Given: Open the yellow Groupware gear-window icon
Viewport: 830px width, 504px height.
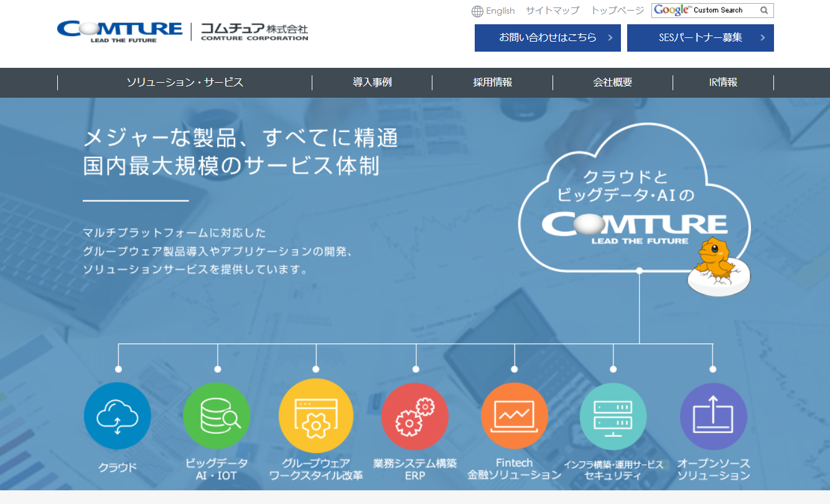Looking at the screenshot, I should click(316, 416).
